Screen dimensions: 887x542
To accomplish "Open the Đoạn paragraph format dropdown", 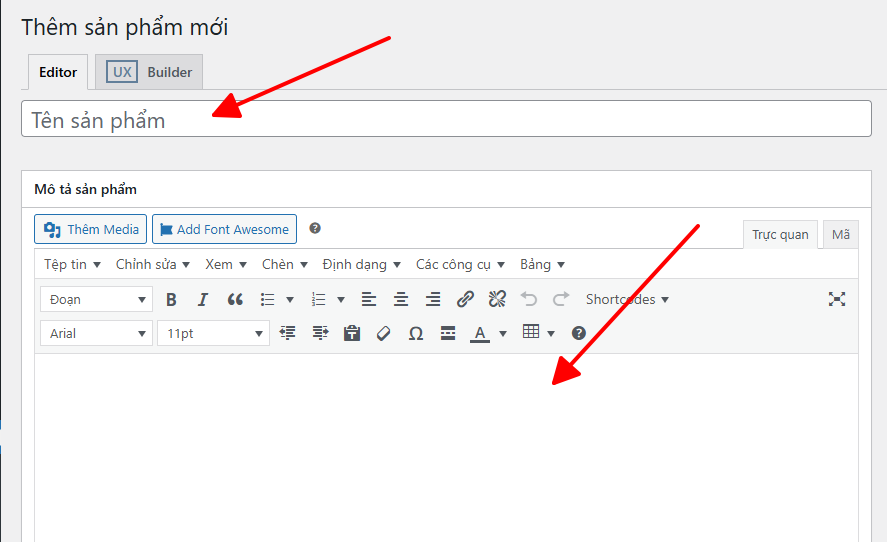I will coord(96,299).
